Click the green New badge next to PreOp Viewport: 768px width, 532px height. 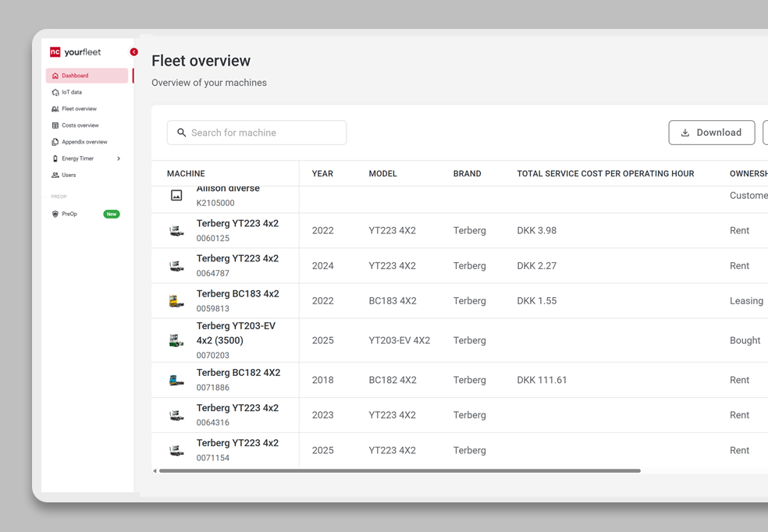111,214
